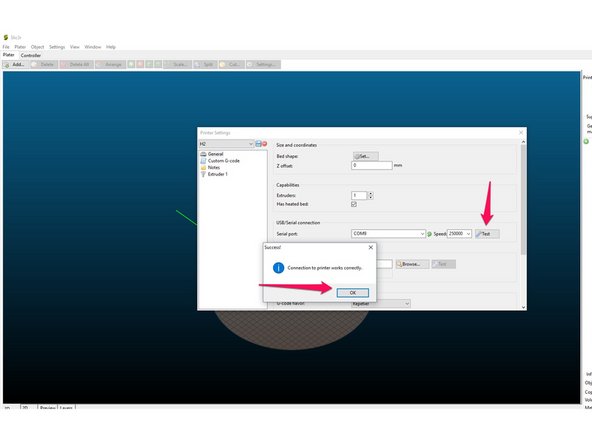Switch to the Layers view tab

(x=66, y=408)
